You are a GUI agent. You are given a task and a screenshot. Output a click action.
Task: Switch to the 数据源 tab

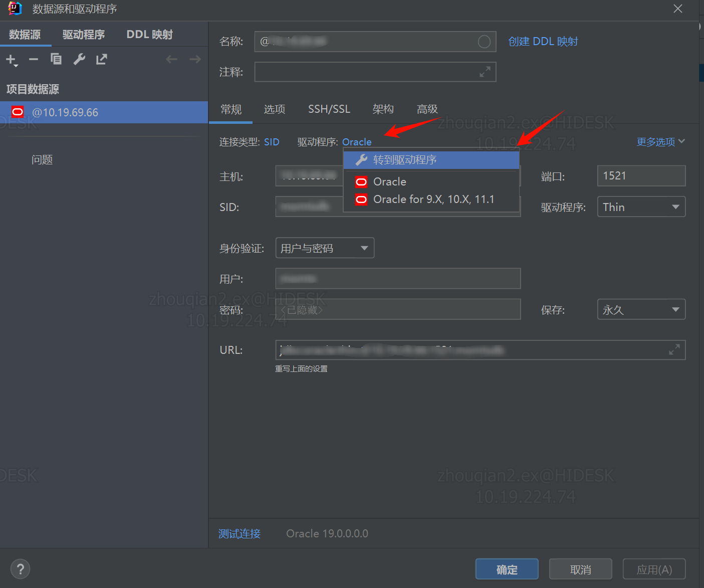25,35
